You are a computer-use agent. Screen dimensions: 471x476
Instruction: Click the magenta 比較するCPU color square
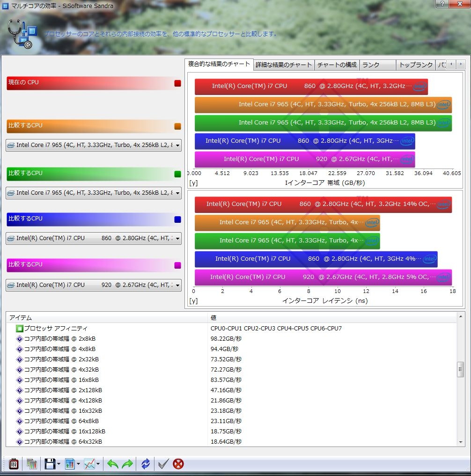(x=177, y=265)
